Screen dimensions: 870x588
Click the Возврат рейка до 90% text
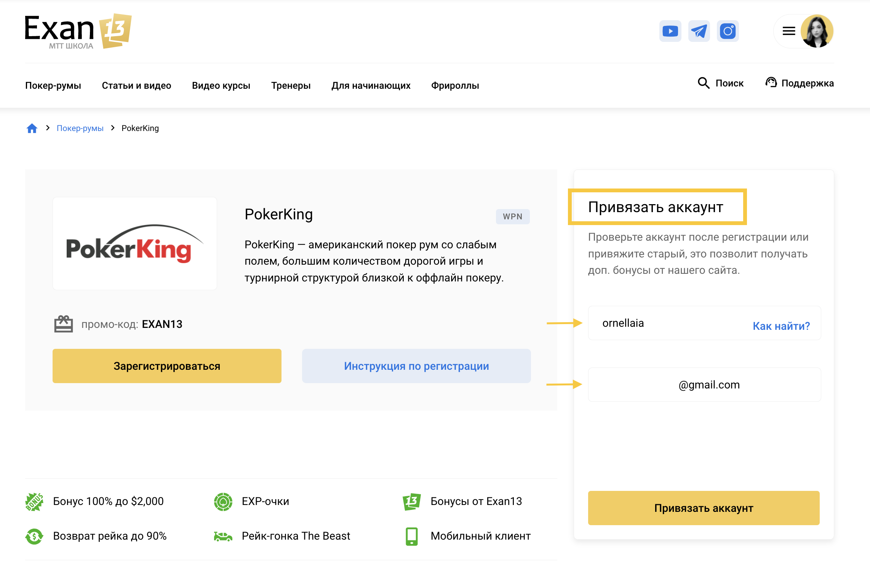click(x=110, y=536)
